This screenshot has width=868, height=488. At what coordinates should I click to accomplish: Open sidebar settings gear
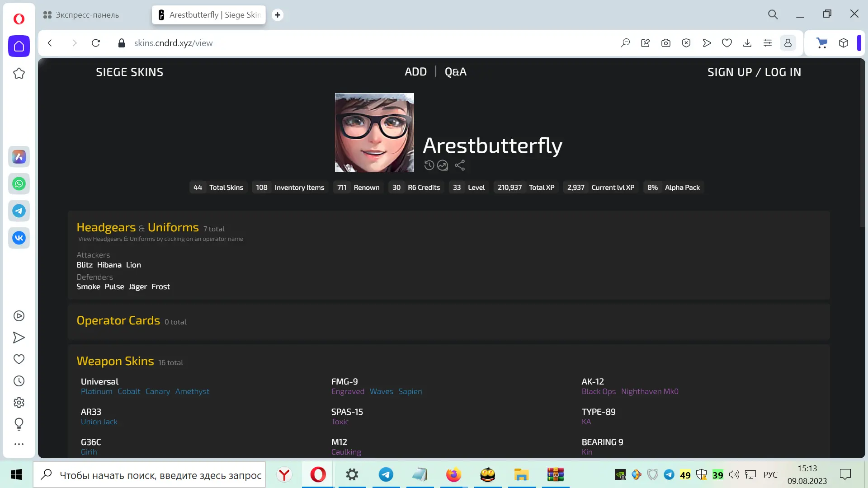tap(19, 403)
